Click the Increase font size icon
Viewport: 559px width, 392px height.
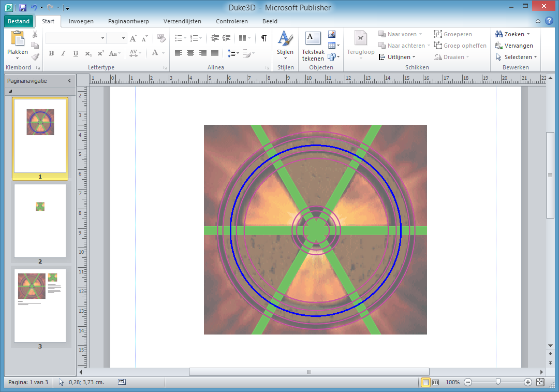click(134, 38)
